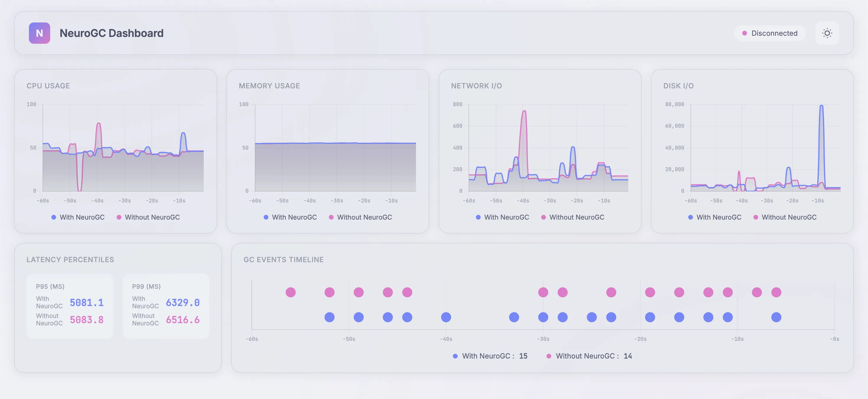Screen dimensions: 868x399
Task: Click the Disconnected status indicator
Action: click(770, 33)
